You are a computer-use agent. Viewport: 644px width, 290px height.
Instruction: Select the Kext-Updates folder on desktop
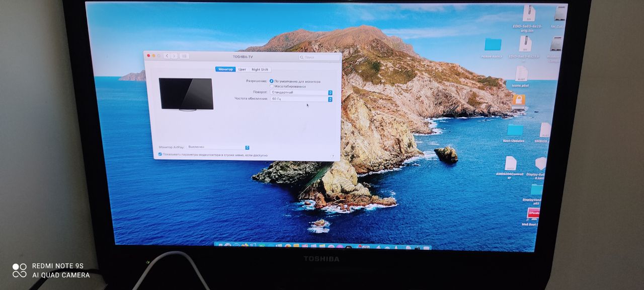514,130
